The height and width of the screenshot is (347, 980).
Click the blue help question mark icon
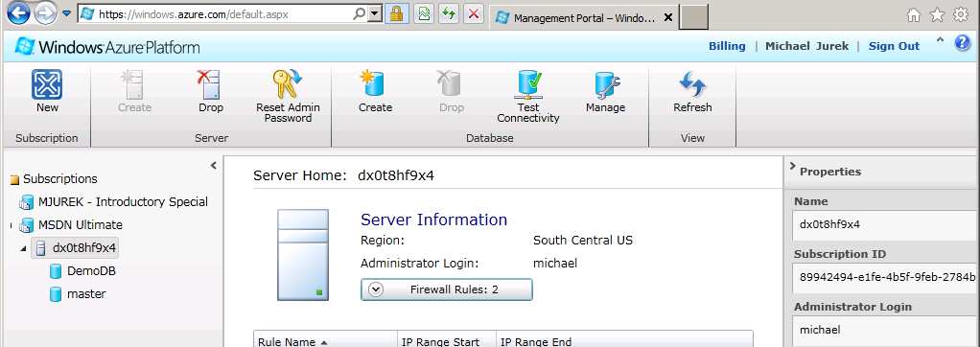(963, 43)
